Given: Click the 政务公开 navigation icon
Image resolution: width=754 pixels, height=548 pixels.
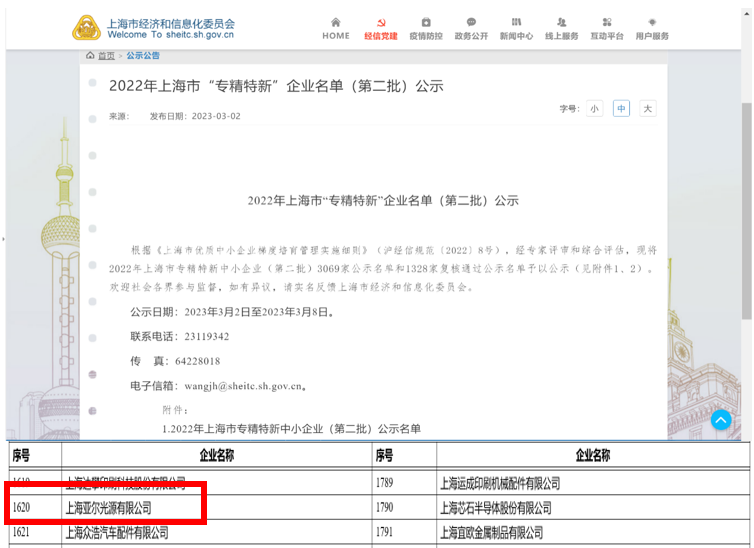Looking at the screenshot, I should coord(471,23).
